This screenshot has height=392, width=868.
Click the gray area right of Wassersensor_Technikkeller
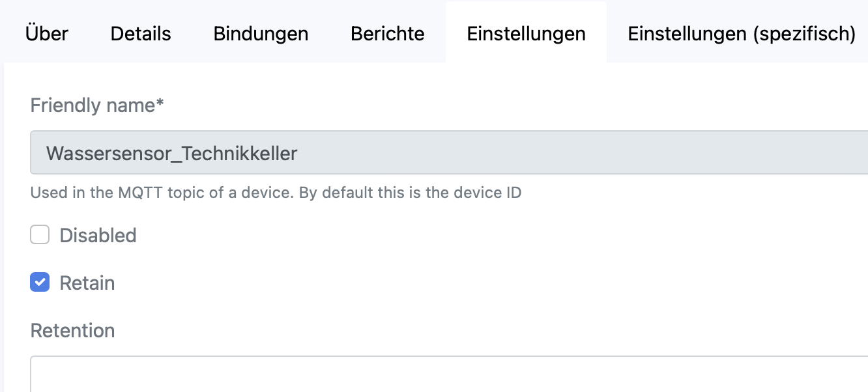[586, 153]
